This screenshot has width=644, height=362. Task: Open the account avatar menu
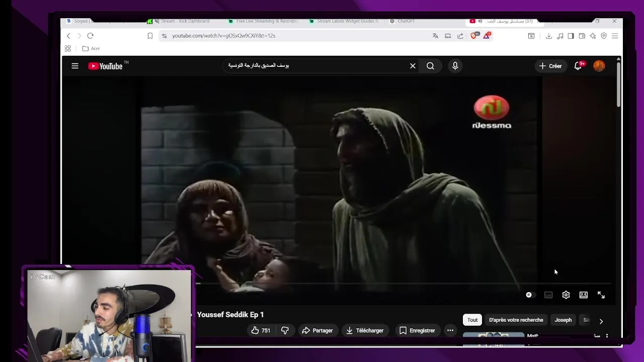[x=599, y=66]
